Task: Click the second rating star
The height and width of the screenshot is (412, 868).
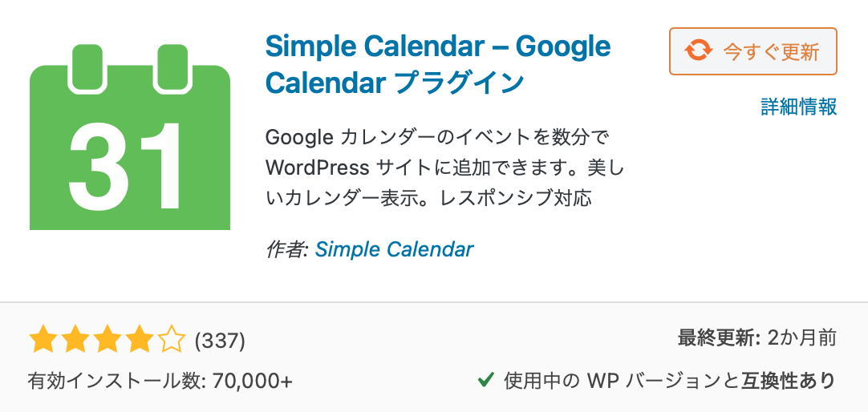Action: [x=75, y=340]
